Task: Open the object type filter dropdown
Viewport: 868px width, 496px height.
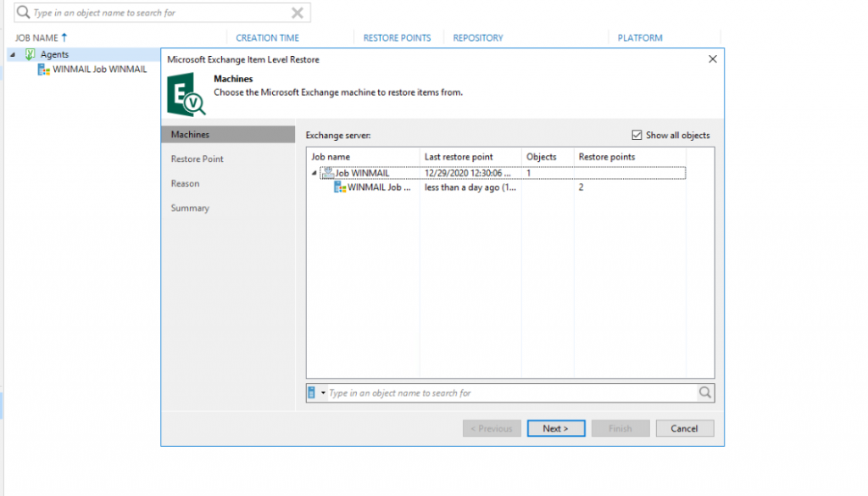Action: point(316,393)
